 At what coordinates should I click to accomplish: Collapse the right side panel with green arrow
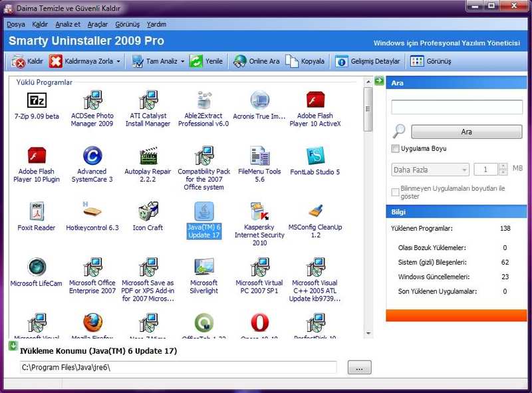tap(379, 80)
